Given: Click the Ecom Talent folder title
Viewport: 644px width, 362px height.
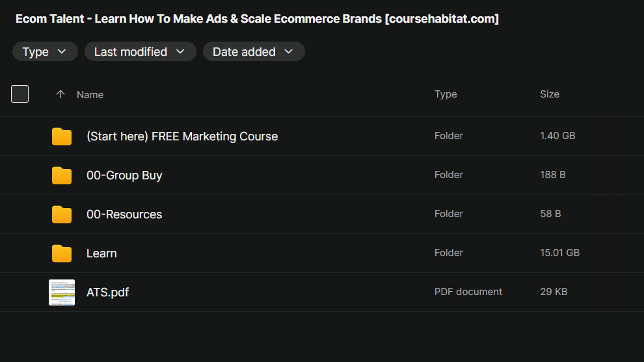Looking at the screenshot, I should [257, 19].
